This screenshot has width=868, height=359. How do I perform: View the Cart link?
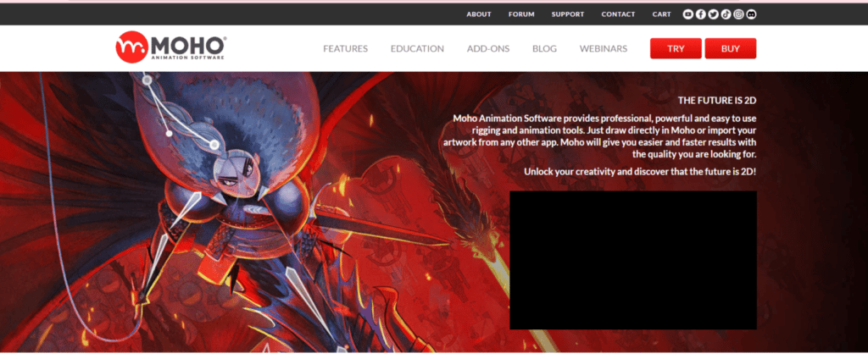(662, 14)
